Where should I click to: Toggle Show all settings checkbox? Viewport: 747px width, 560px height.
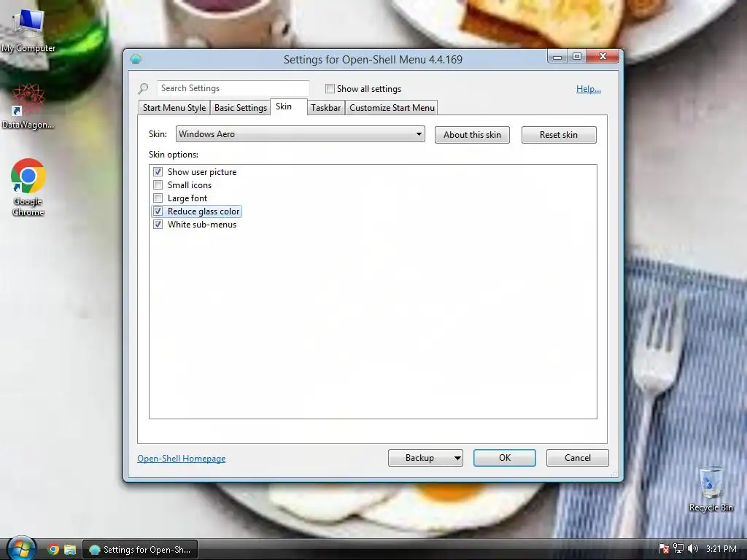[330, 88]
